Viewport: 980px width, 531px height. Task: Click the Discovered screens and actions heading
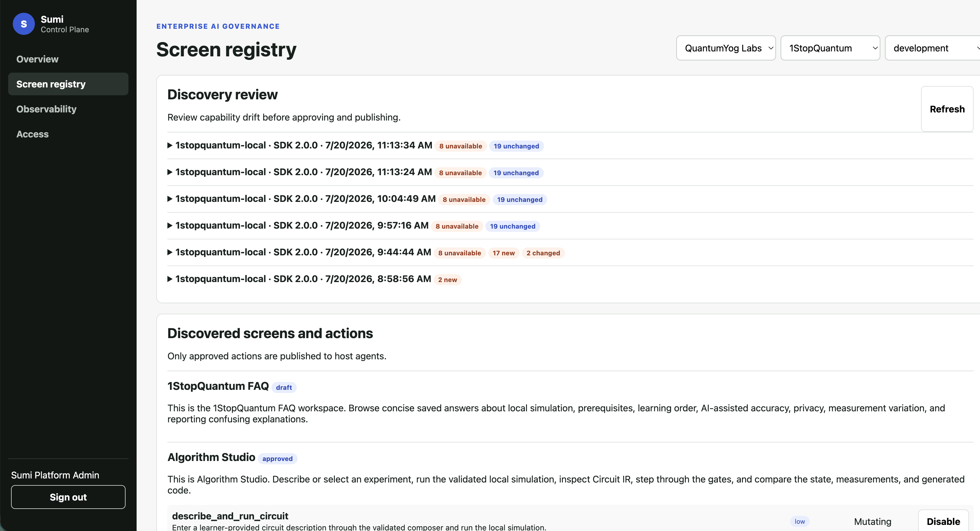pos(270,333)
